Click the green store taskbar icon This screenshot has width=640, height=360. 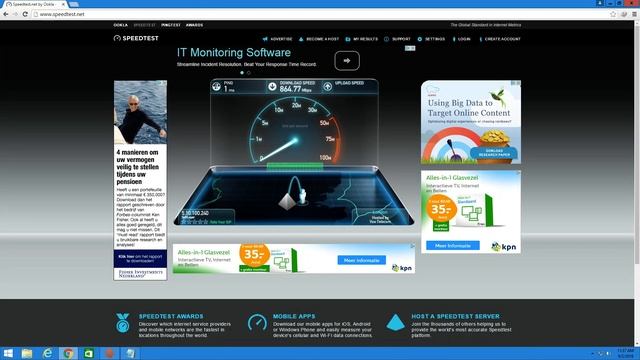click(x=89, y=353)
